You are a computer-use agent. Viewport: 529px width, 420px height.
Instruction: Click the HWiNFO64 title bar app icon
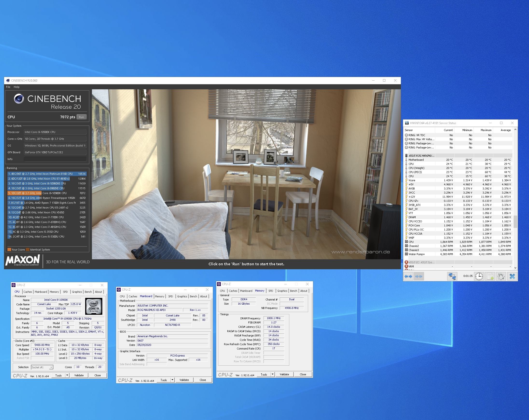(x=407, y=123)
